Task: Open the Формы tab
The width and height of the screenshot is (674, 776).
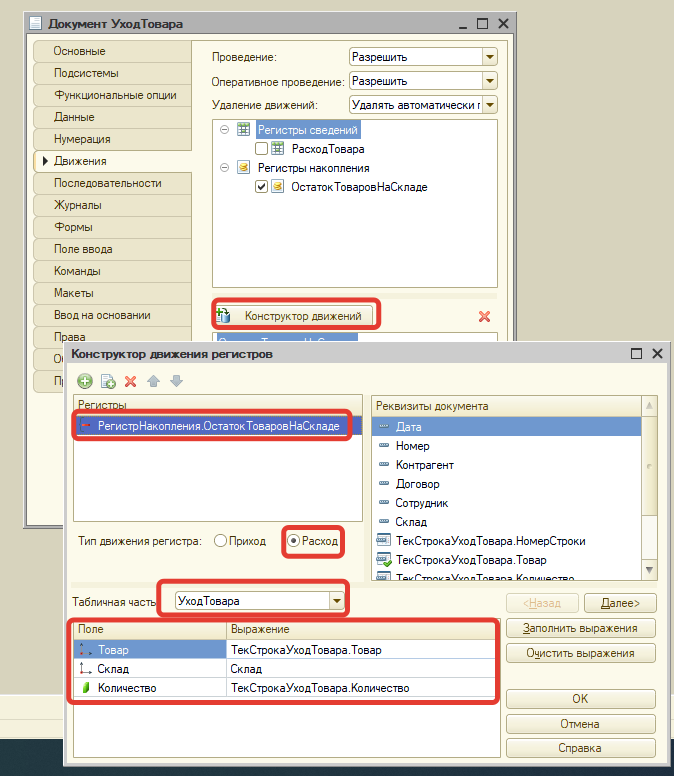Action: [112, 227]
